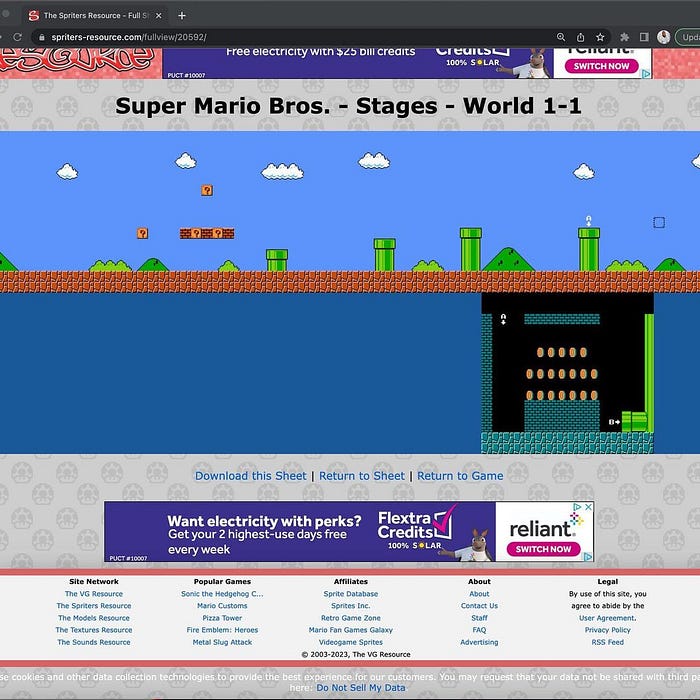Click the World 1-1 stage sprite sheet image
The width and height of the screenshot is (700, 700).
[350, 292]
